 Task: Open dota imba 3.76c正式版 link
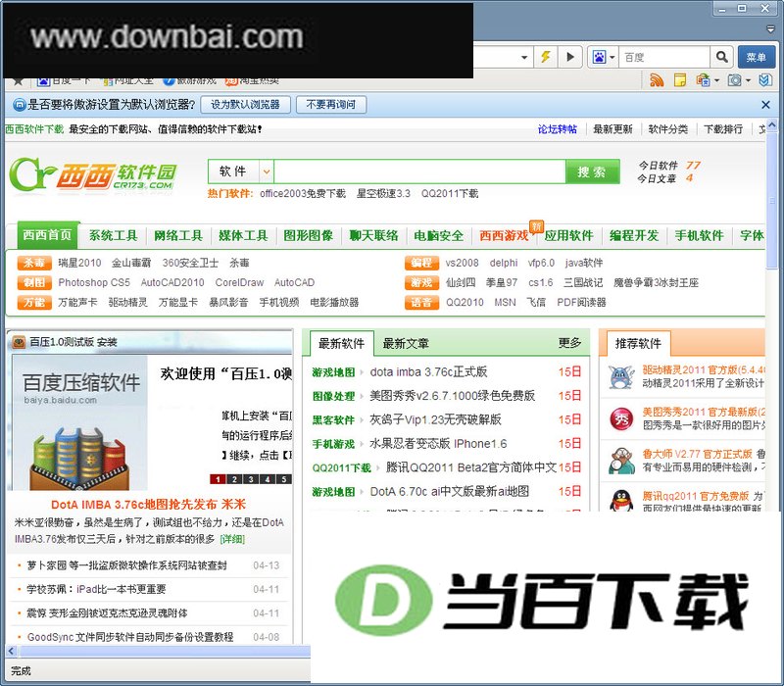[428, 372]
